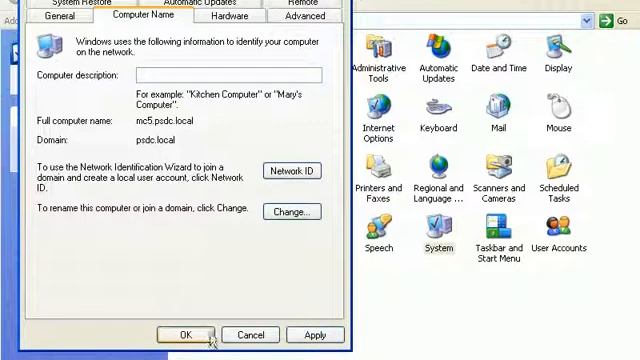The height and width of the screenshot is (360, 640).
Task: Expand the address bar dropdown
Action: 587,21
